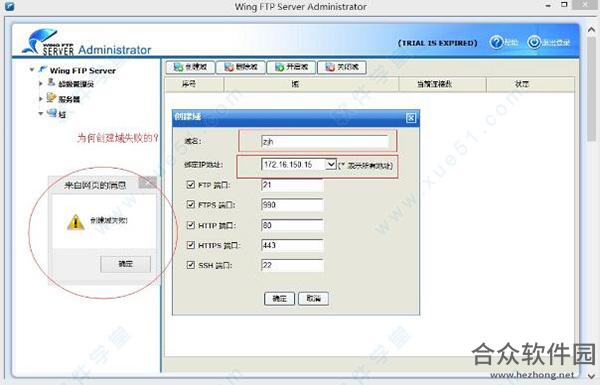The height and width of the screenshot is (385, 600).
Task: Click the domain name field containing zjh
Action: tap(324, 141)
